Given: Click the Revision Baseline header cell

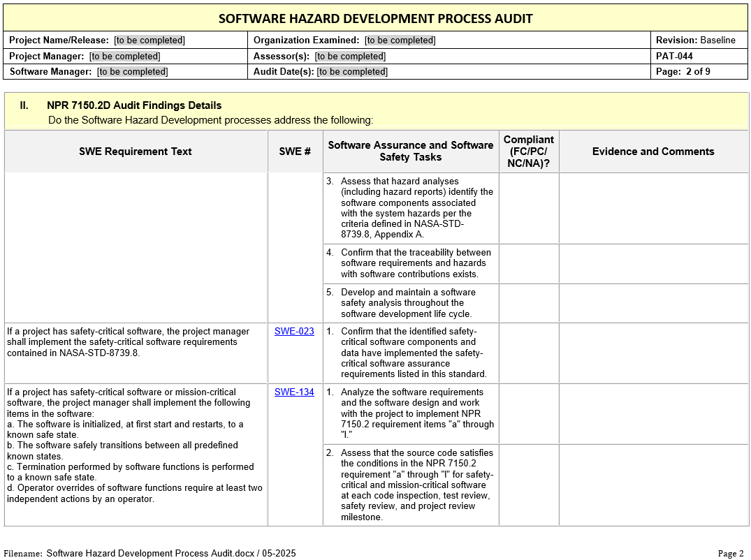Looking at the screenshot, I should point(695,40).
